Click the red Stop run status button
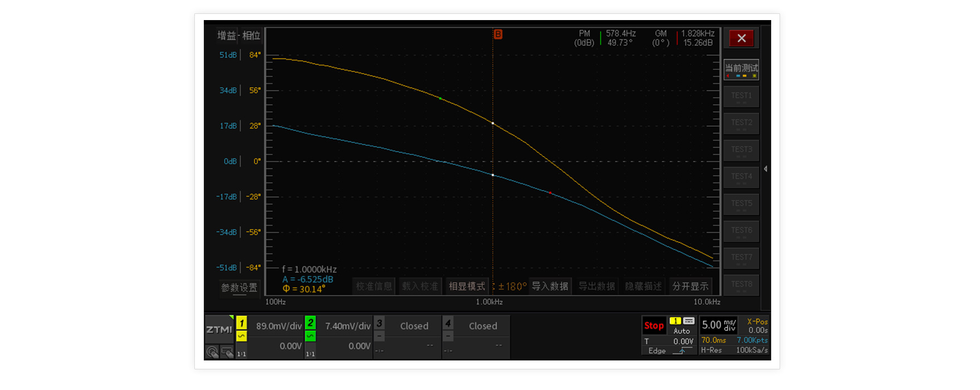Viewport: 980px width, 390px height. (x=654, y=325)
